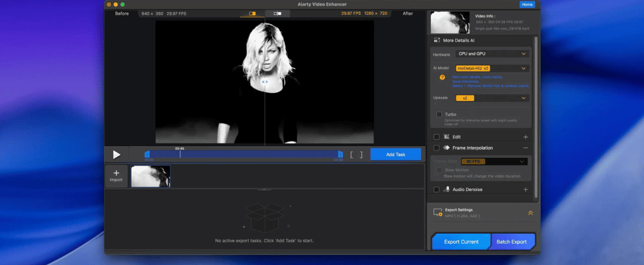Click Export Current button

tap(461, 242)
